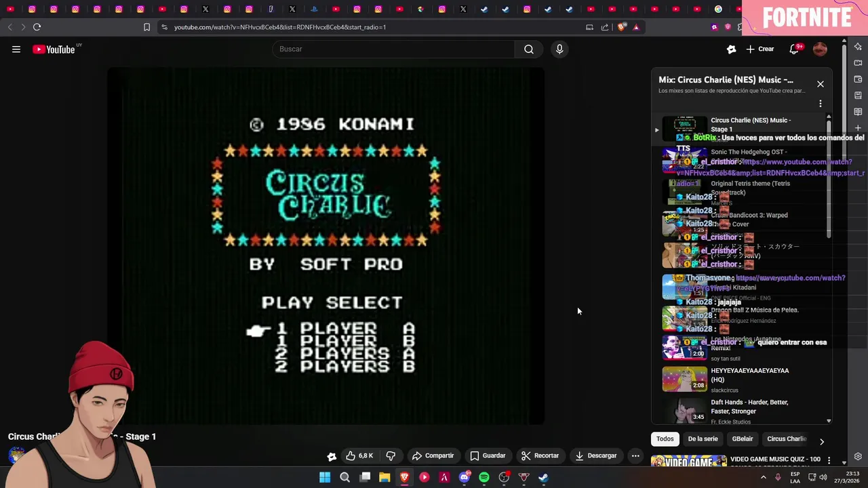This screenshot has width=868, height=488.
Task: Show hidden system tray icons
Action: tap(763, 477)
